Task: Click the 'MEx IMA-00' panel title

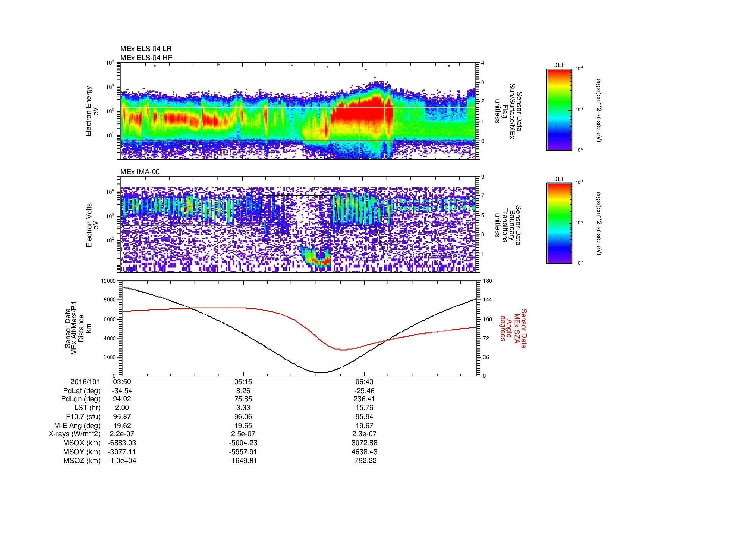Action: point(140,172)
